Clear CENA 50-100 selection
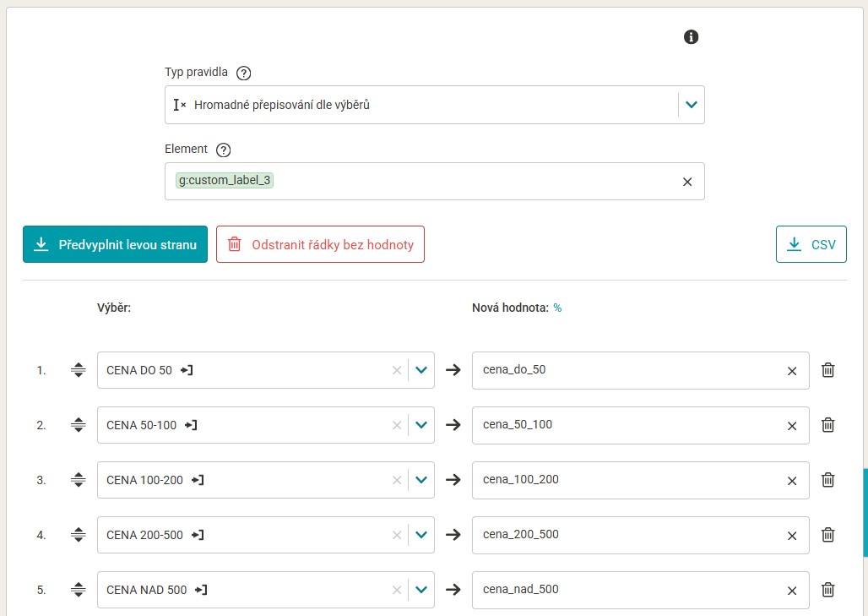Viewport: 868px width, 616px height. (x=397, y=426)
